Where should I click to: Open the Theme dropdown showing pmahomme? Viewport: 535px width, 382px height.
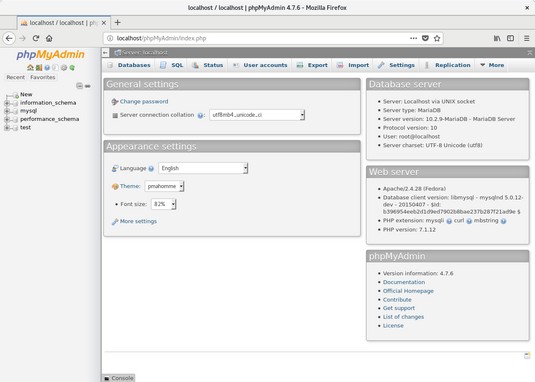(164, 186)
